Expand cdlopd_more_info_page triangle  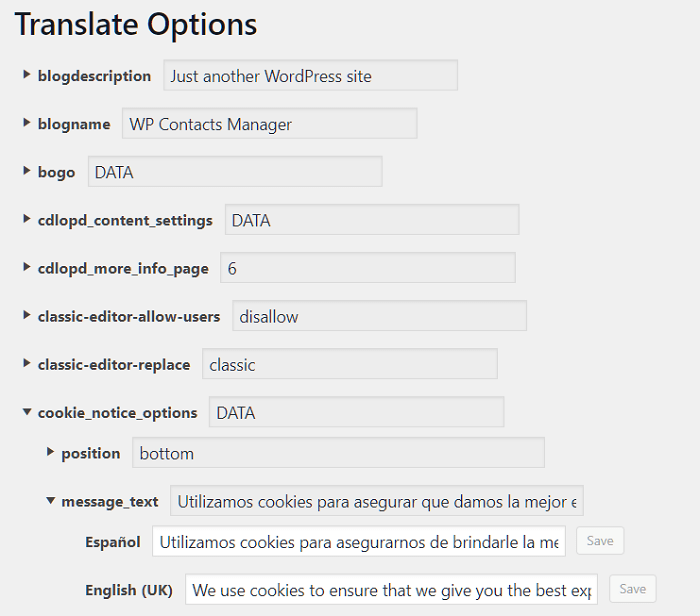[x=26, y=268]
